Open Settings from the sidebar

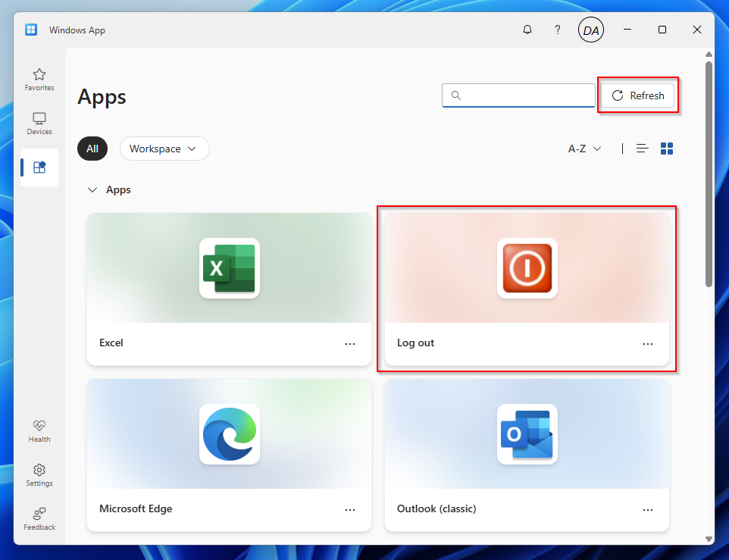39,475
